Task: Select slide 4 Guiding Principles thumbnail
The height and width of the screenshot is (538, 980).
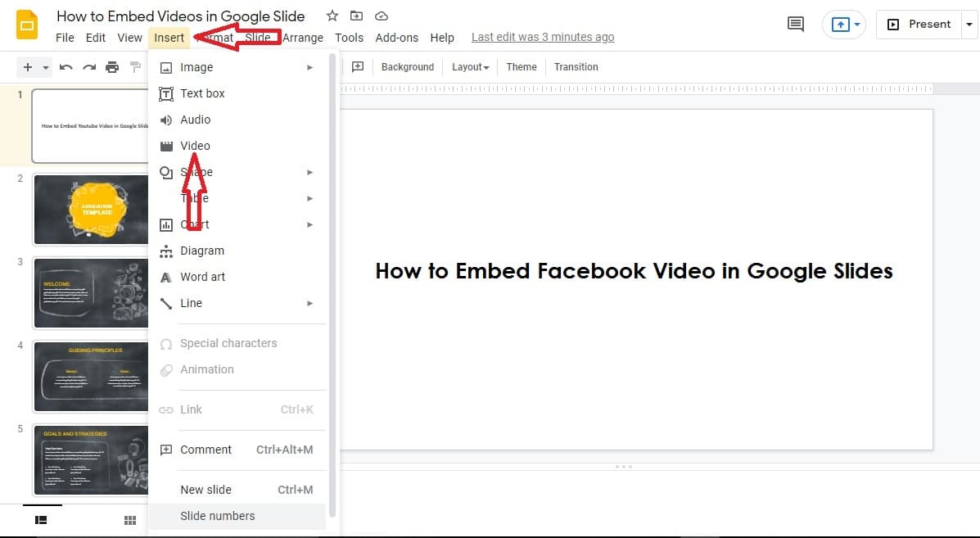Action: tap(91, 376)
